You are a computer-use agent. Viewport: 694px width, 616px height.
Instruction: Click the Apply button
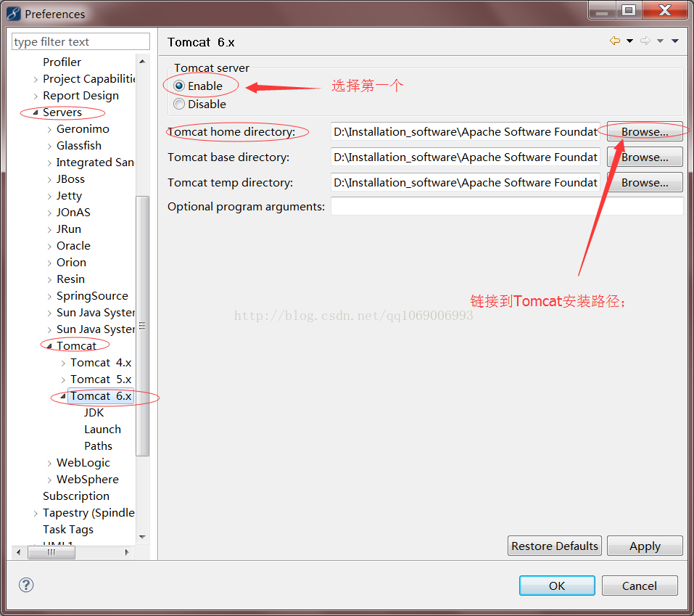[645, 546]
